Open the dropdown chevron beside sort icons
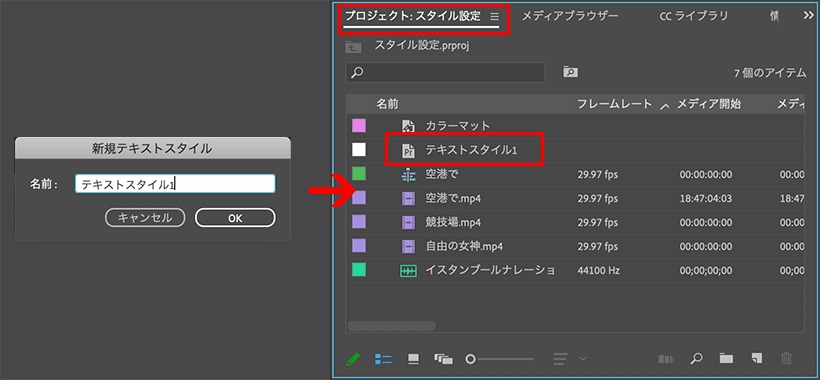The width and height of the screenshot is (820, 380). [583, 359]
